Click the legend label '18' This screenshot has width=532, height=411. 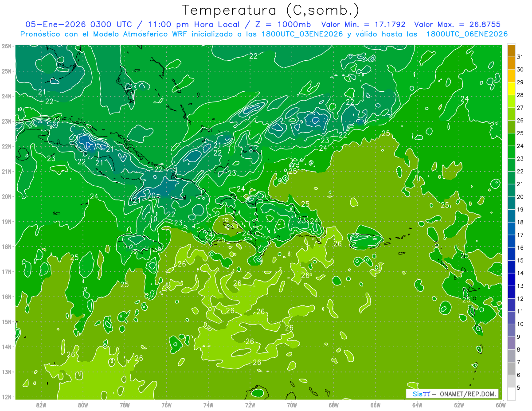[x=520, y=222]
